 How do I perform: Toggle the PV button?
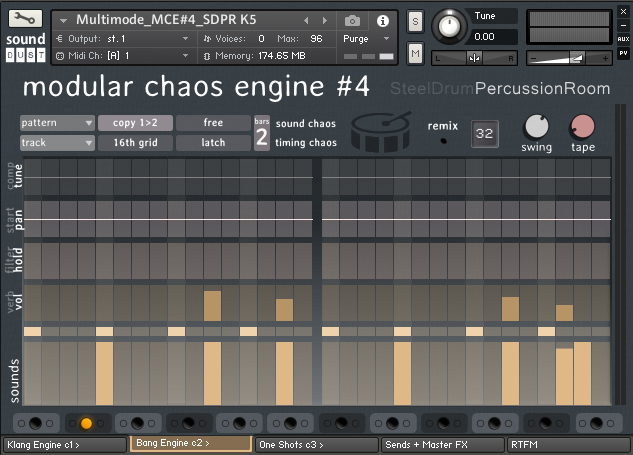pyautogui.click(x=623, y=53)
